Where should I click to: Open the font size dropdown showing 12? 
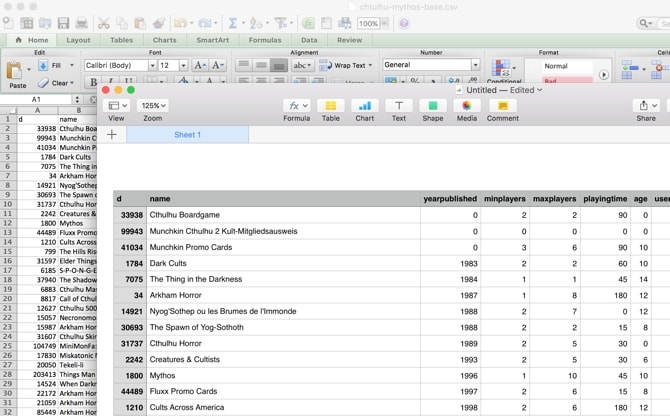[x=183, y=65]
